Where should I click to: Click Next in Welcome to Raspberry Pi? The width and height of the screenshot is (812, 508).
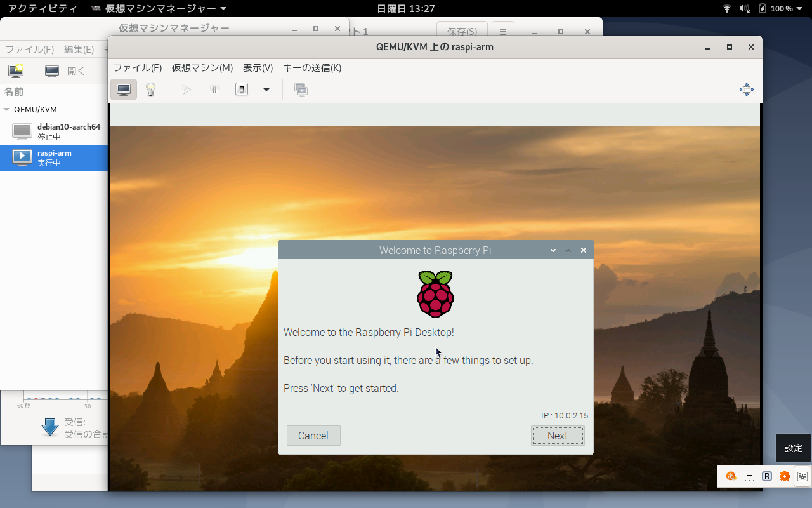point(558,436)
